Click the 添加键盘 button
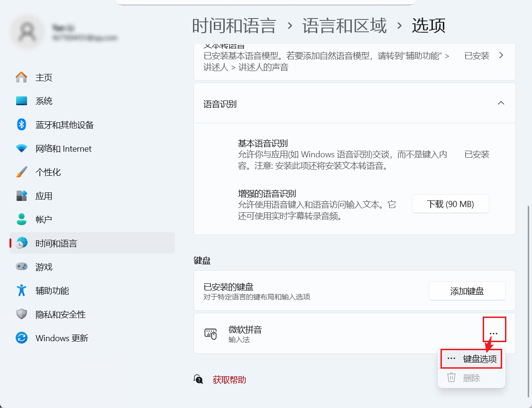Image resolution: width=532 pixels, height=408 pixels. click(x=467, y=291)
